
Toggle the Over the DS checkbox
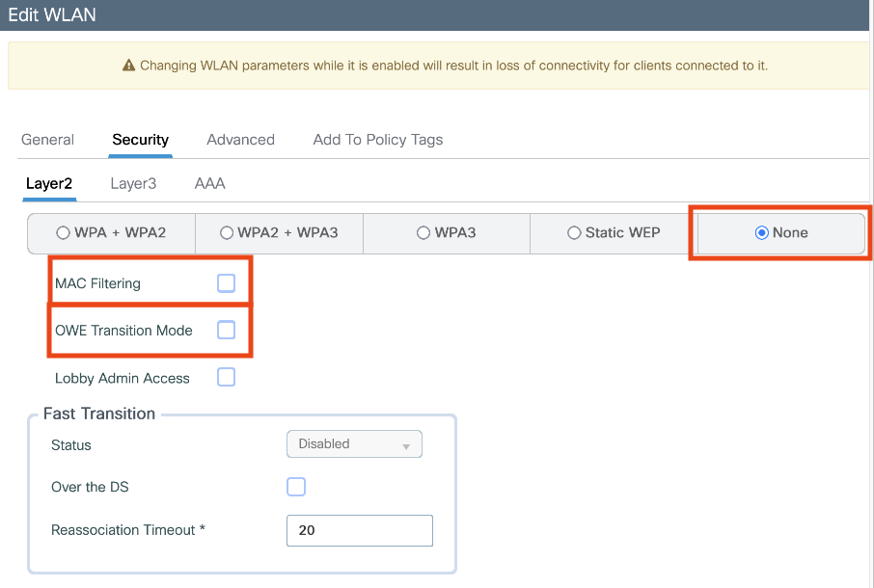pos(296,487)
